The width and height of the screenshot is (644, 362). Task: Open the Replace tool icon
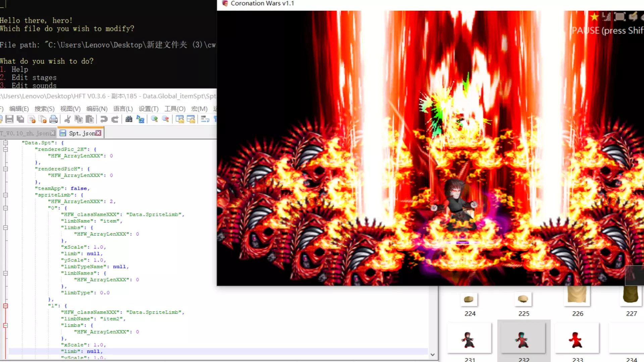[140, 119]
